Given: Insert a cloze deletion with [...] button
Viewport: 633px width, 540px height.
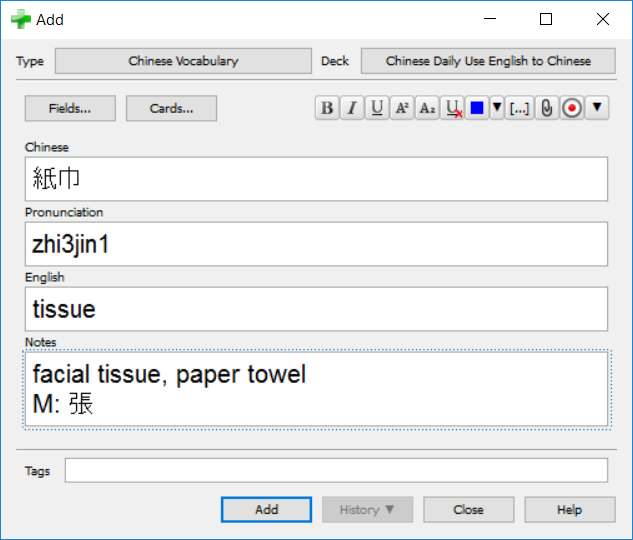Looking at the screenshot, I should [519, 108].
